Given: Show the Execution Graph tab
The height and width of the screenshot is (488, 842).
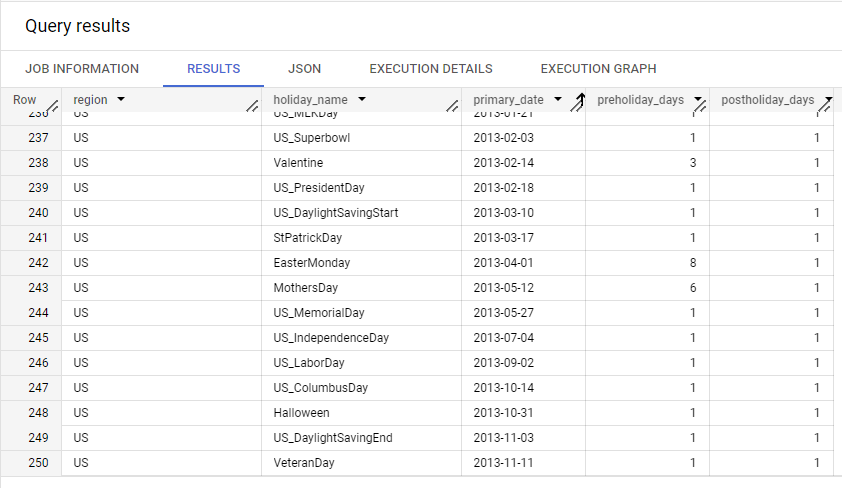Looking at the screenshot, I should tap(598, 69).
